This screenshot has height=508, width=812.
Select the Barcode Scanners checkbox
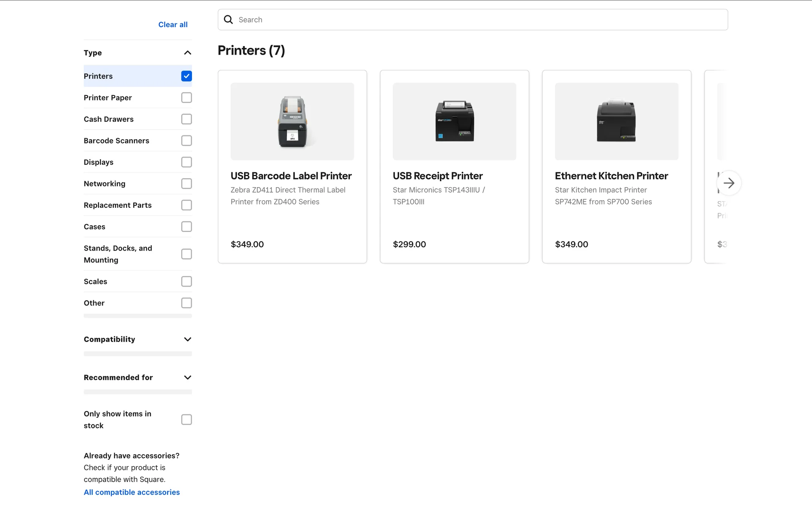click(187, 141)
